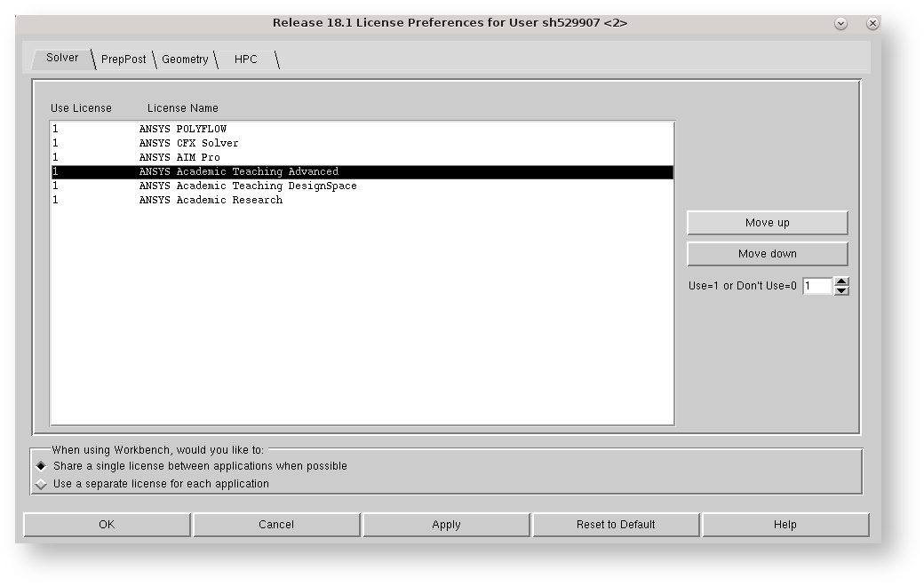Open the Geometry tab

pos(186,59)
